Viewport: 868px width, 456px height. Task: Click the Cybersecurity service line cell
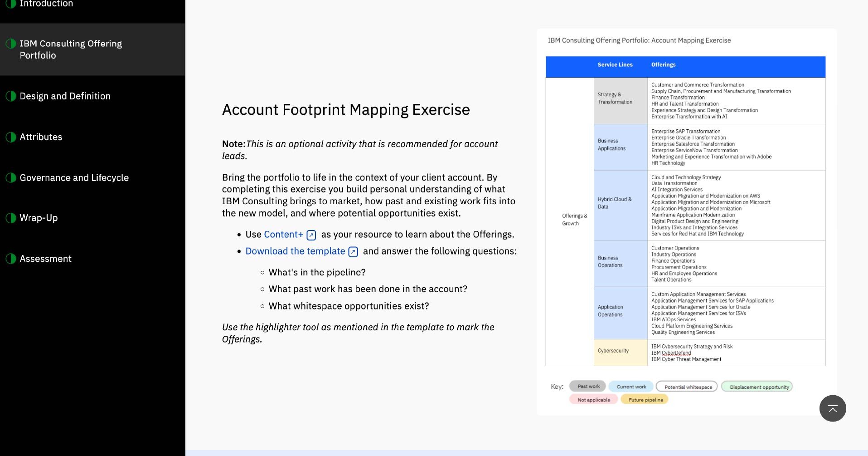(621, 353)
